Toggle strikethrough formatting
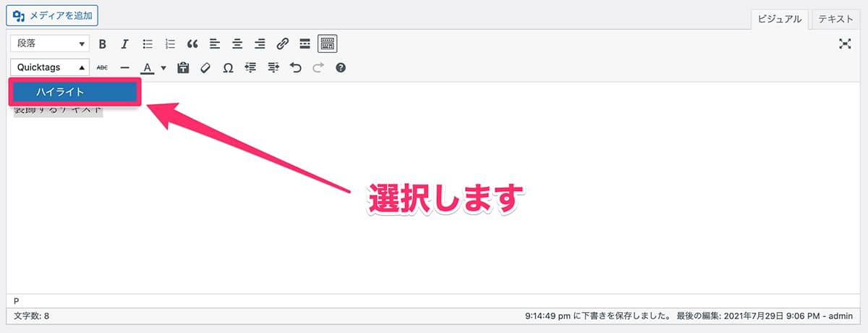 click(103, 68)
